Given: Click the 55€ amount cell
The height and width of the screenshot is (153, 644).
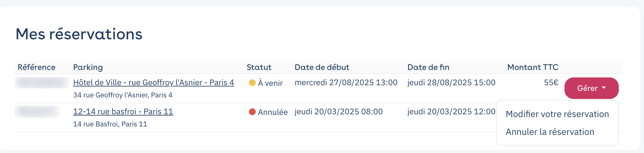Looking at the screenshot, I should [x=551, y=83].
